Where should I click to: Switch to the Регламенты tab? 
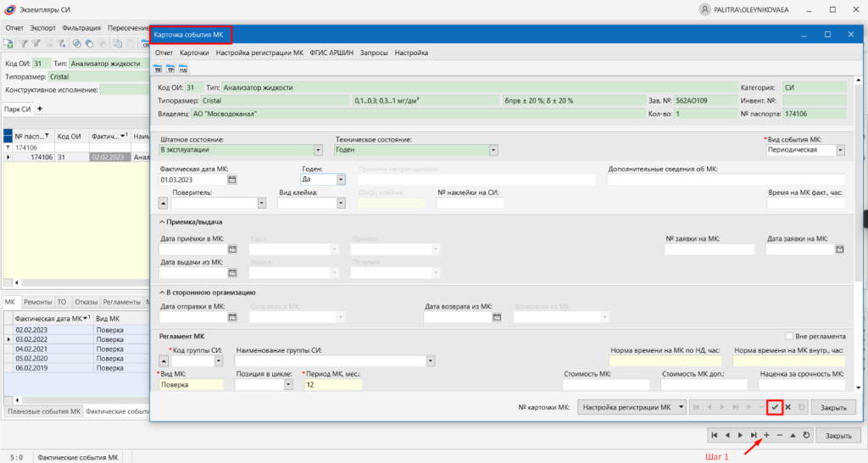coord(122,302)
